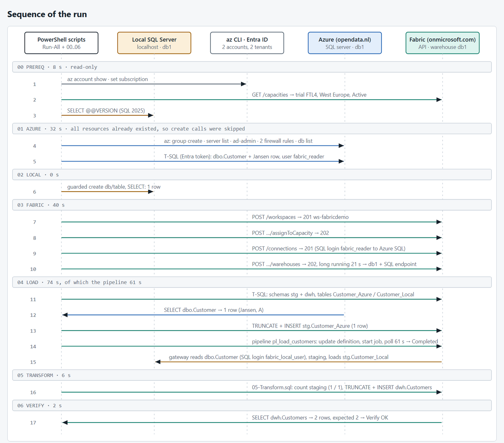504x443 pixels.
Task: Select the Local SQL Server participant box
Action: [154, 43]
